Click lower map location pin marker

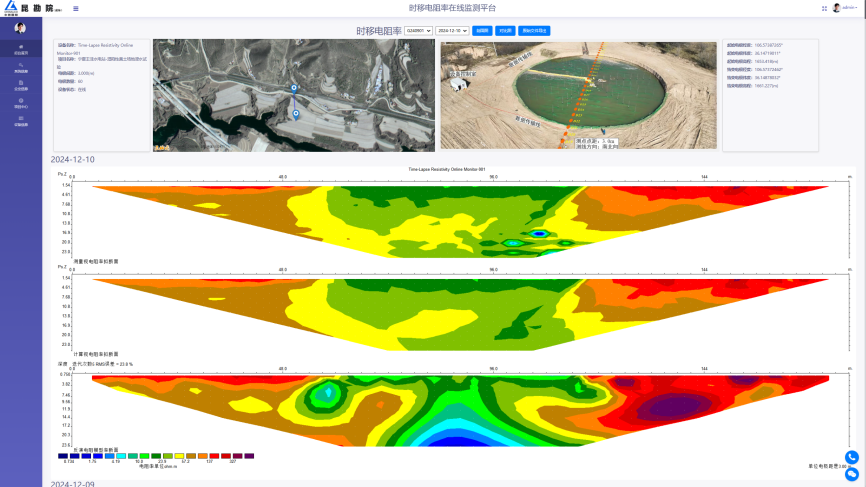(296, 114)
